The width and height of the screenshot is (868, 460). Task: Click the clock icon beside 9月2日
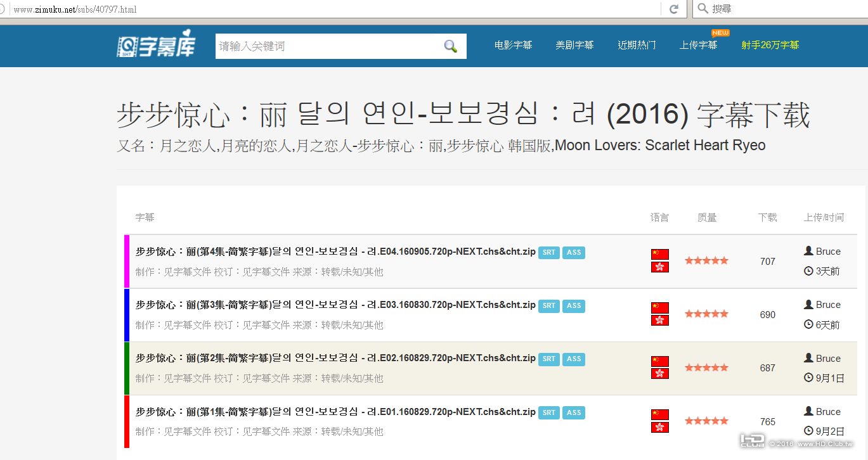(x=808, y=431)
